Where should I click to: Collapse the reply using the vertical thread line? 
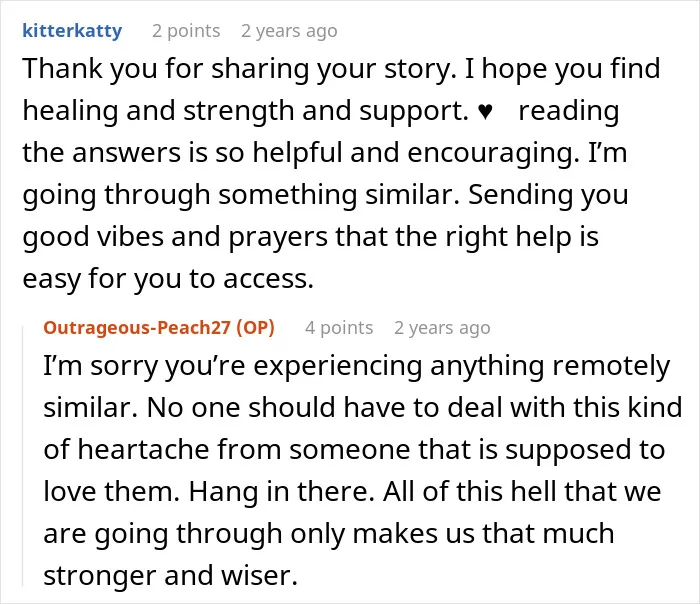pyautogui.click(x=23, y=455)
